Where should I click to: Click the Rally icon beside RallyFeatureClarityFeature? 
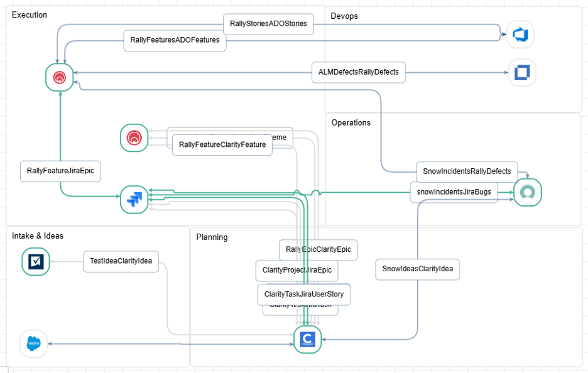click(134, 138)
